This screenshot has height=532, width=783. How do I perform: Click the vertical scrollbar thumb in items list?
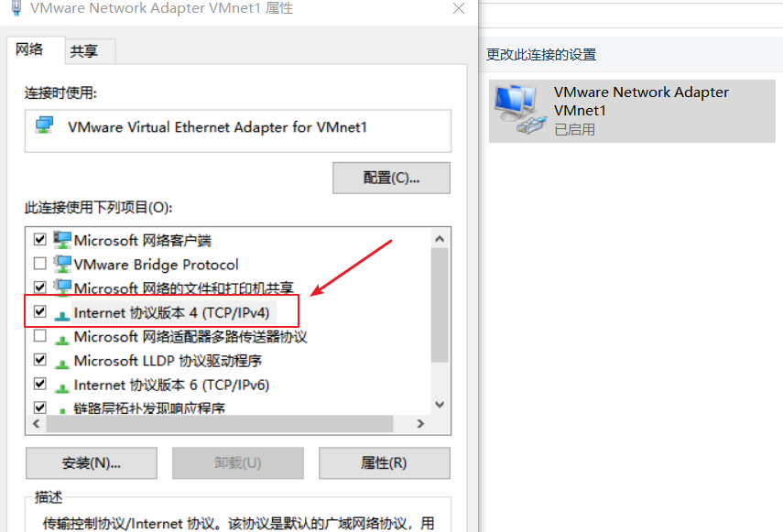[x=440, y=305]
